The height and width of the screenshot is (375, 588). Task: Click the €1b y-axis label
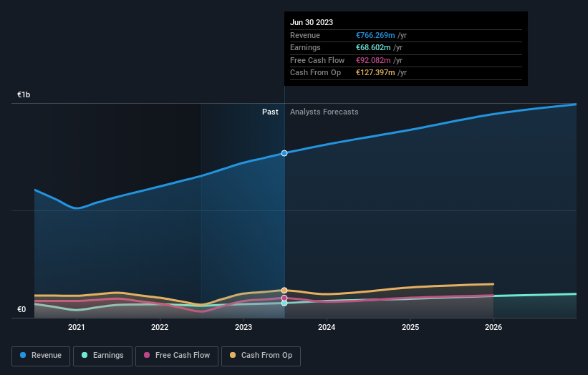[x=24, y=94]
